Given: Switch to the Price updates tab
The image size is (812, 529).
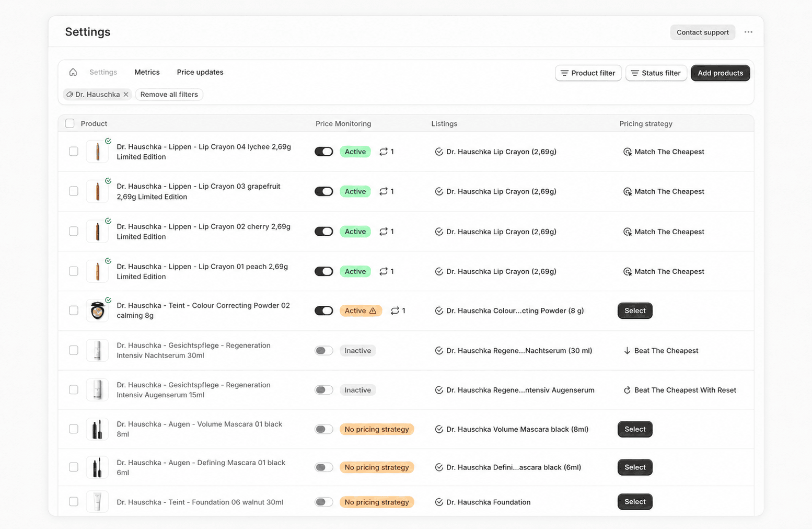Looking at the screenshot, I should click(200, 72).
